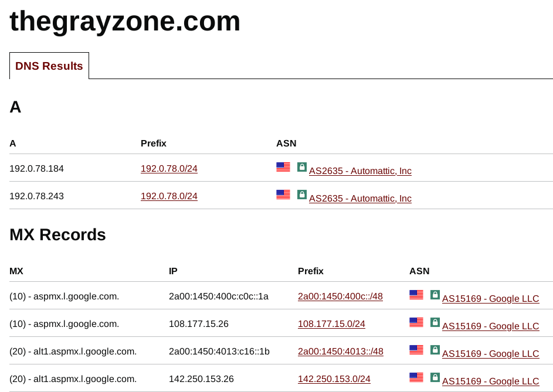Open the 142.250.153.0/24 prefix link
This screenshot has width=553, height=392.
click(x=334, y=379)
